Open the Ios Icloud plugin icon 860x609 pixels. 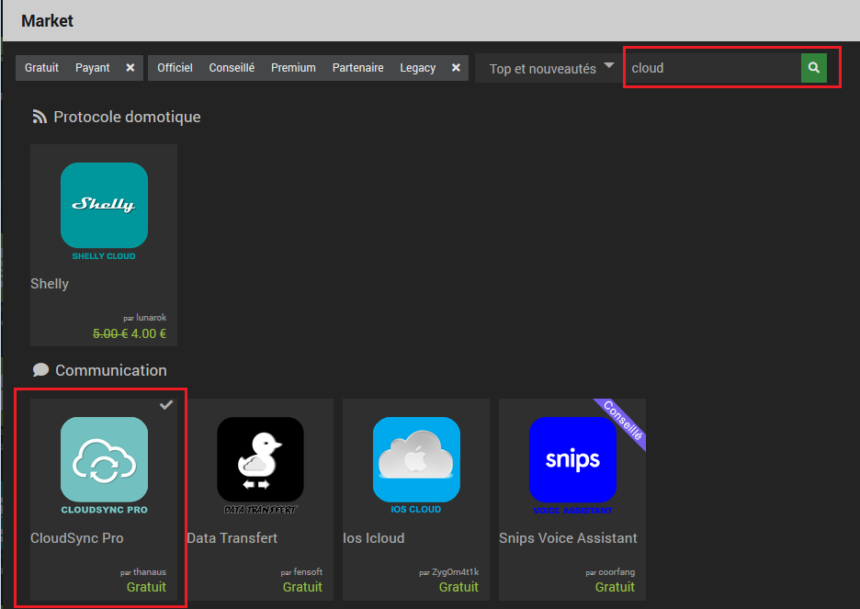(x=416, y=460)
